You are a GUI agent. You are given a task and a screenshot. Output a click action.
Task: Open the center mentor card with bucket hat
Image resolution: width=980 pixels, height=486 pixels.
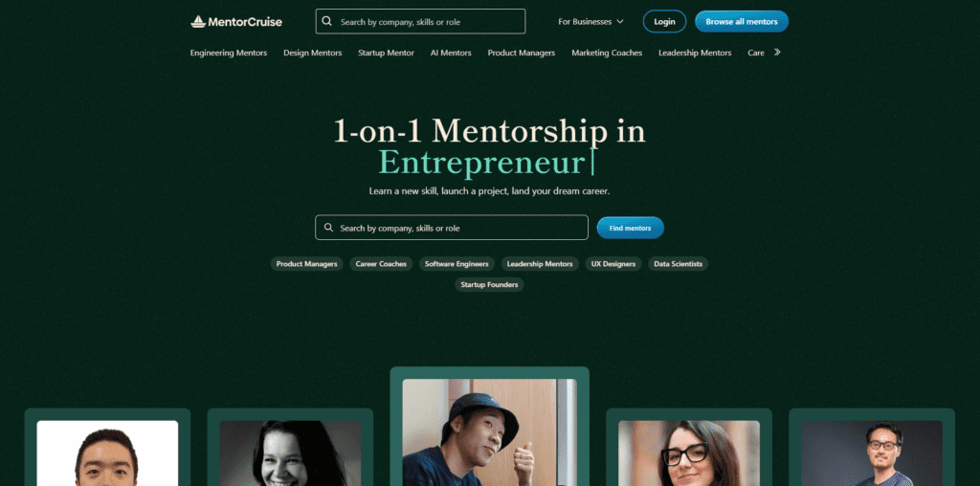[x=489, y=427]
